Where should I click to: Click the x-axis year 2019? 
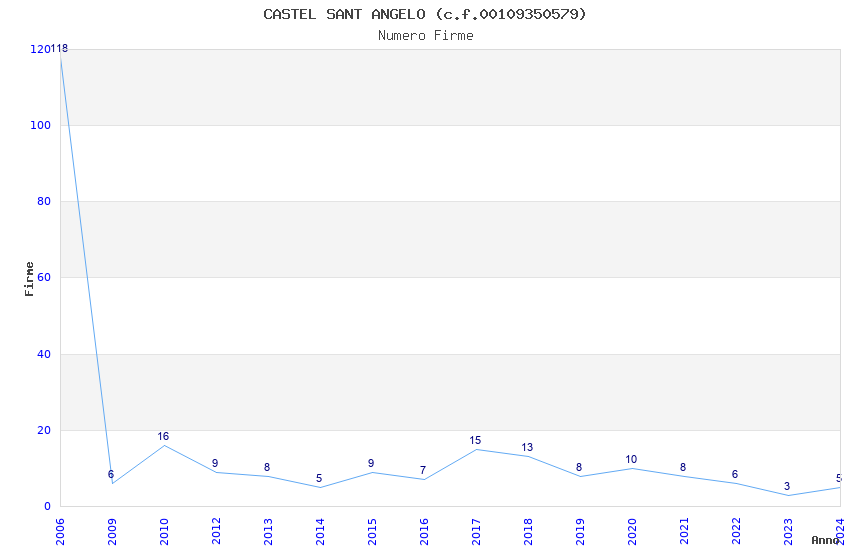point(581,531)
